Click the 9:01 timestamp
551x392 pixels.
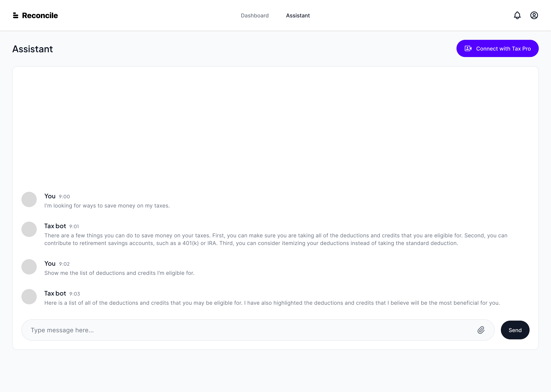click(x=74, y=227)
